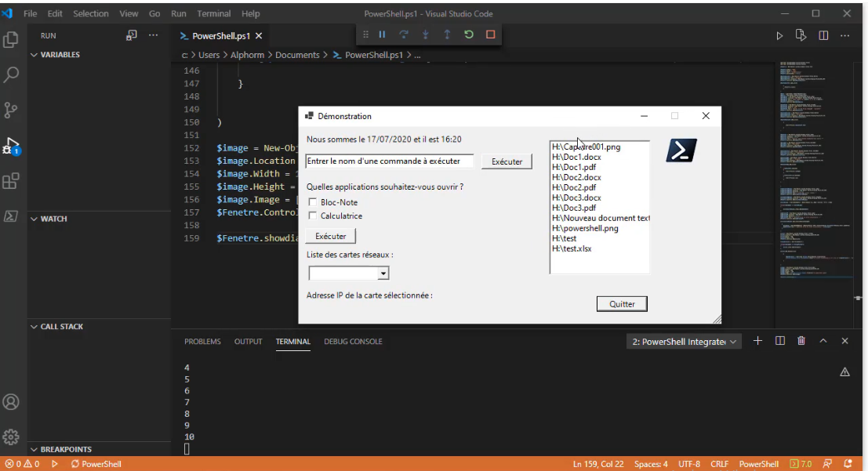Switch to the Debug Console tab

(x=353, y=342)
